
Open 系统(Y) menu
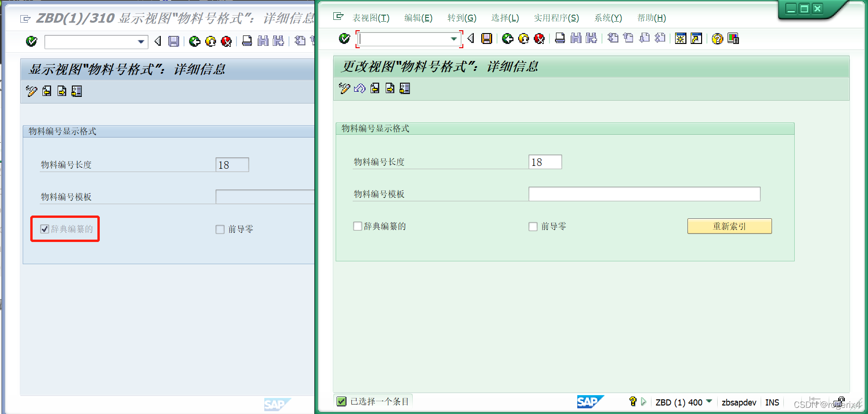[x=608, y=18]
